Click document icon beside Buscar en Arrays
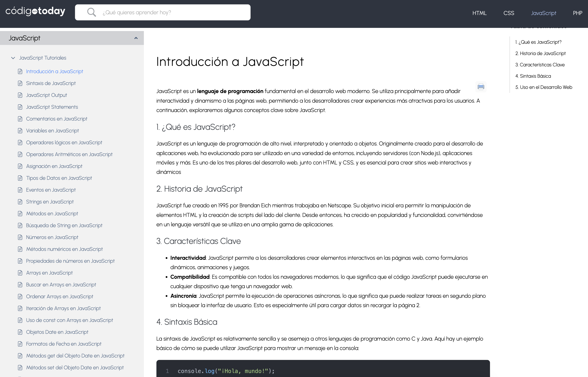The width and height of the screenshot is (588, 377). (20, 285)
